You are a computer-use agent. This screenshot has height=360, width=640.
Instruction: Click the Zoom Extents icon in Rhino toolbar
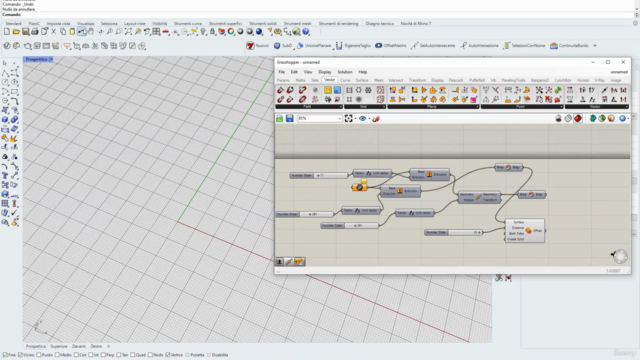point(128,31)
